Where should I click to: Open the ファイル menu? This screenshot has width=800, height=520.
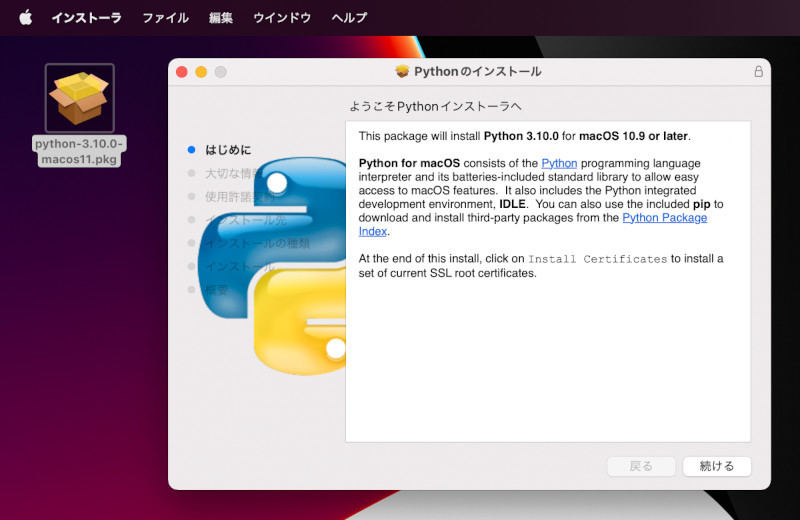(x=165, y=18)
